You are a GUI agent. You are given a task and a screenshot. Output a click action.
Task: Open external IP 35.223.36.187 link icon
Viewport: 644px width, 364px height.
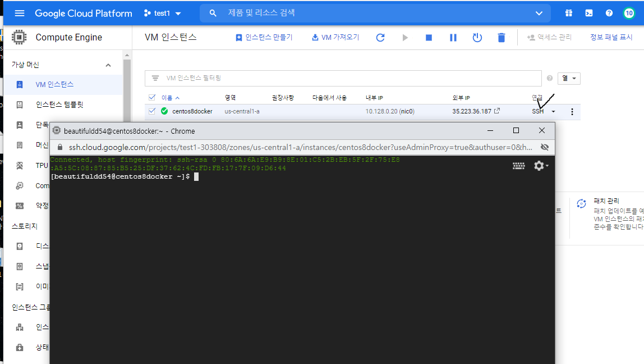[497, 111]
